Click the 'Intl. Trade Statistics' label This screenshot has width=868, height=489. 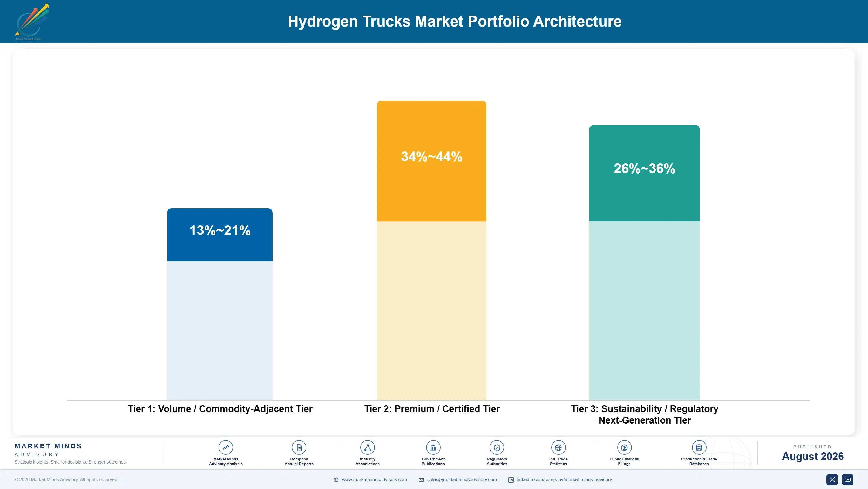(x=558, y=461)
